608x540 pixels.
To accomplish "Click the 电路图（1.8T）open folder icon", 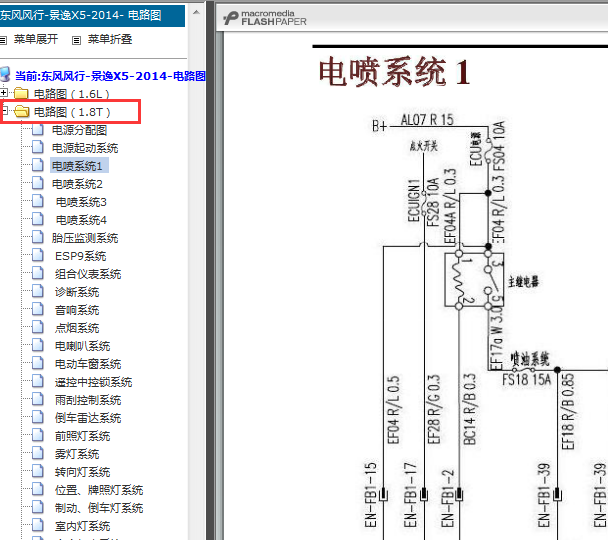I will pyautogui.click(x=22, y=112).
